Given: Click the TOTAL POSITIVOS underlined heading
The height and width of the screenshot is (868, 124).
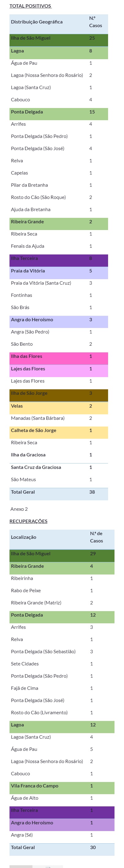Looking at the screenshot, I should click(x=30, y=6).
